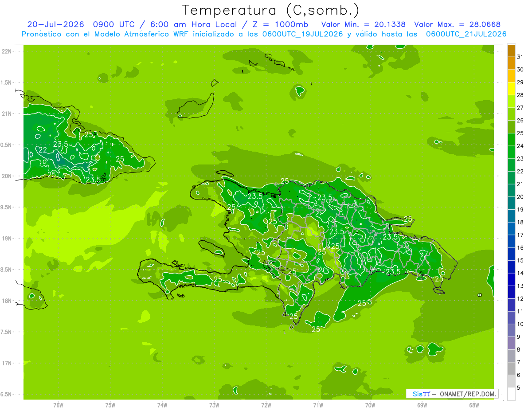
Task: Click the '74W' longitude label
Action: click(162, 405)
